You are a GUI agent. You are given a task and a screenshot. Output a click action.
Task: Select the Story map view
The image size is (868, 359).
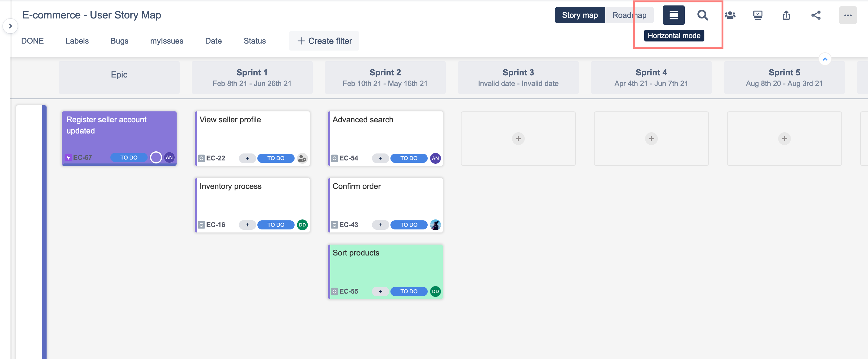[579, 15]
